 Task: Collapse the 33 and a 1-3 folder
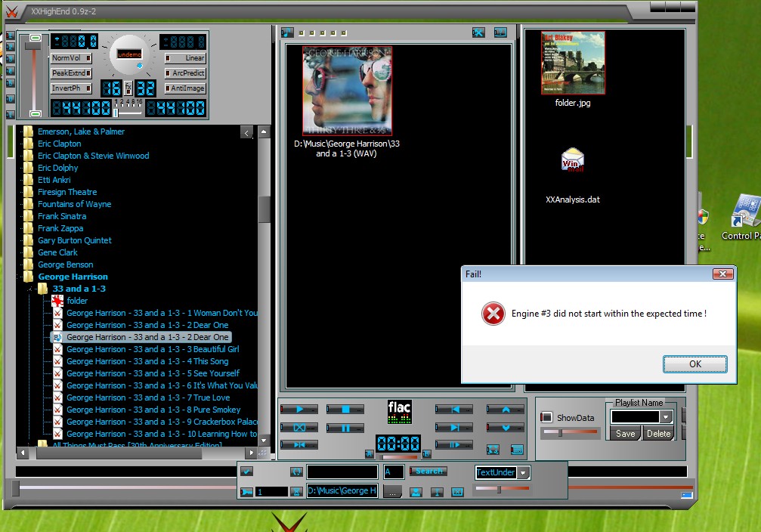click(x=29, y=289)
